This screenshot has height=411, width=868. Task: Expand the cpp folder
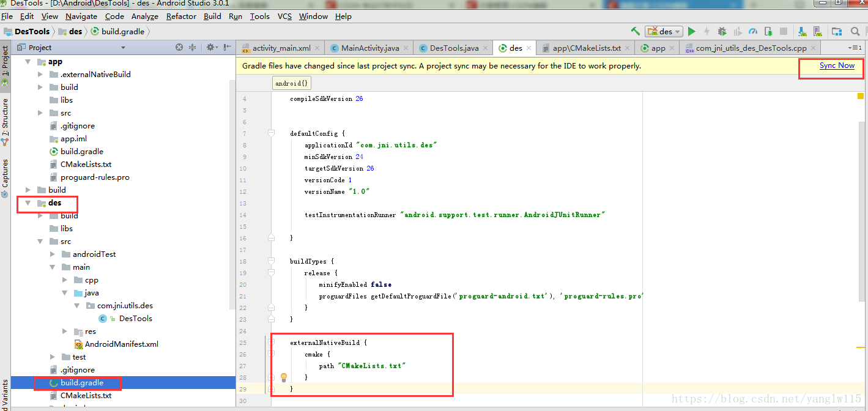65,280
